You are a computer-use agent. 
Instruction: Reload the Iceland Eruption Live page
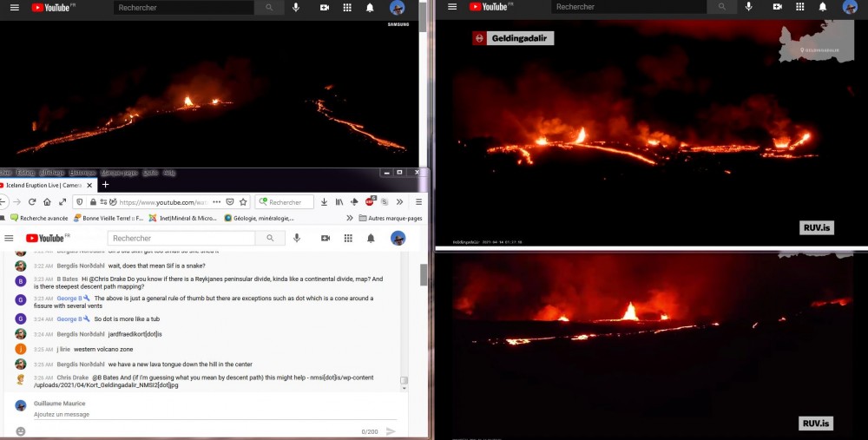coord(32,202)
